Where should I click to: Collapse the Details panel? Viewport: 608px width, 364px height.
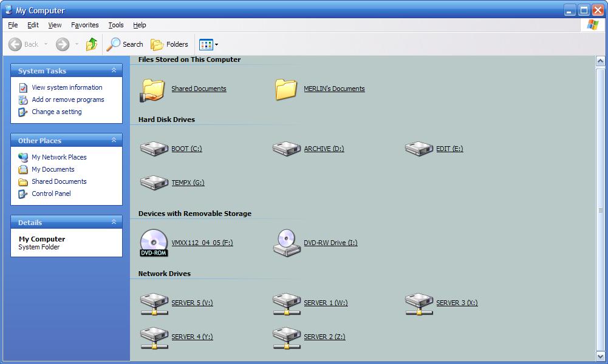click(114, 222)
